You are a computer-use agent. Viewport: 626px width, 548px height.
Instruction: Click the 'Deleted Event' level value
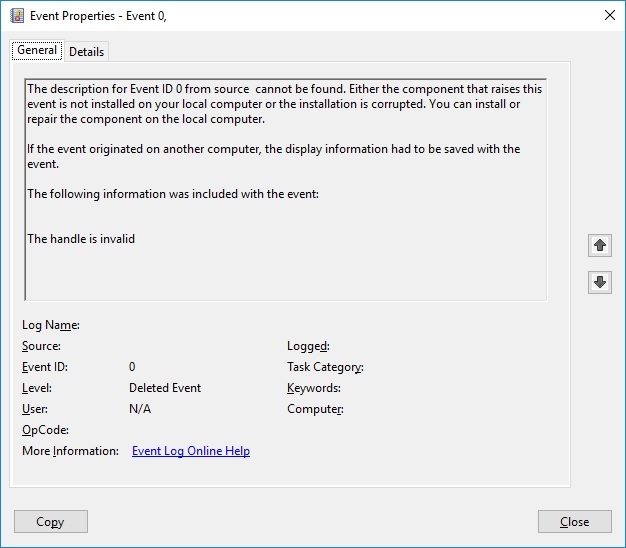coord(165,388)
